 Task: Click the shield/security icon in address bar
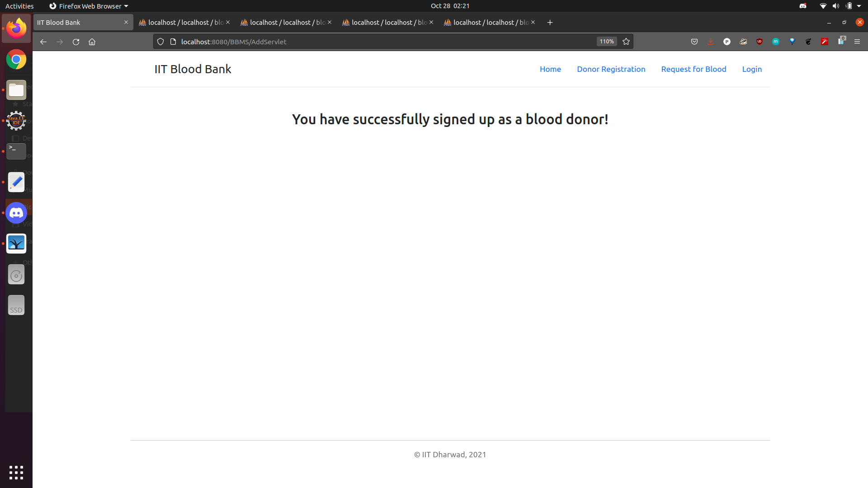[x=160, y=41]
